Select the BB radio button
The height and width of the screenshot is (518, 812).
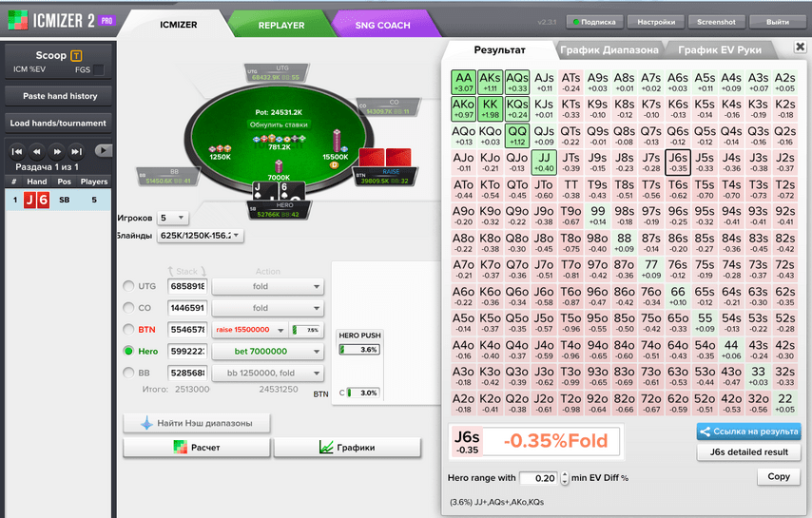pyautogui.click(x=128, y=373)
